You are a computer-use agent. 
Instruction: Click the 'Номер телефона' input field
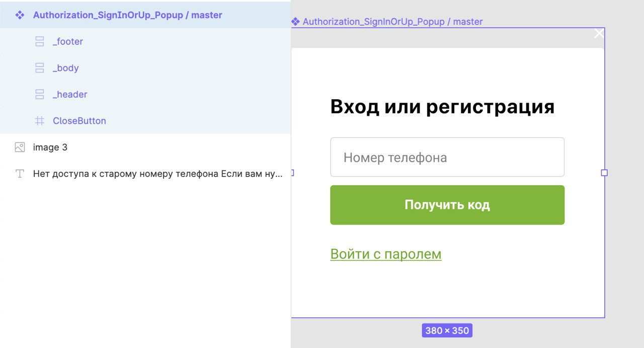(447, 157)
